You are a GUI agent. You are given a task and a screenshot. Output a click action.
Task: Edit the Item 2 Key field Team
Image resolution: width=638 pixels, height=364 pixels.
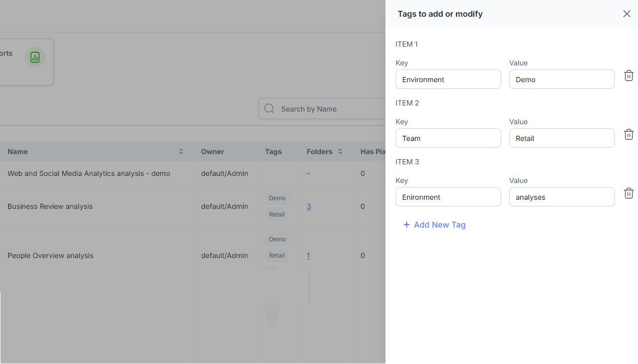(x=448, y=138)
